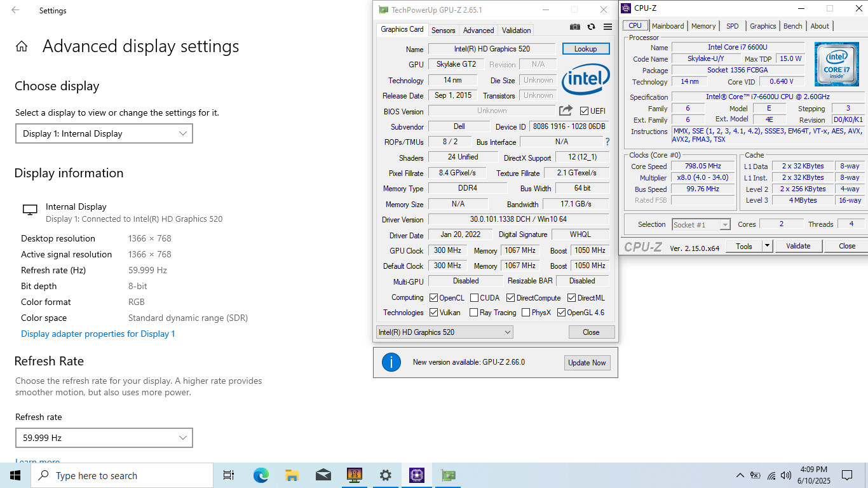Viewport: 868px width, 488px height.
Task: Open Display adapter properties for Display 1
Action: pyautogui.click(x=98, y=334)
